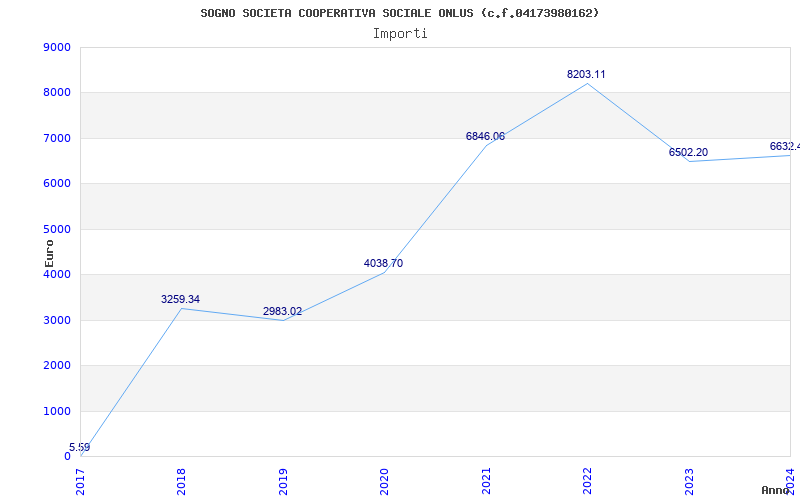
Task: Click the 0 y-axis tick label
Action: [x=67, y=457]
